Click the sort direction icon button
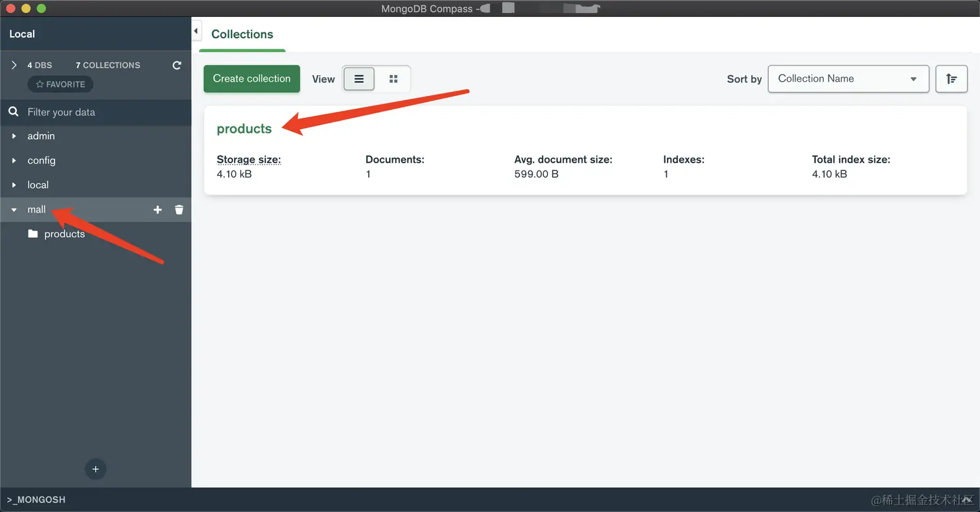The height and width of the screenshot is (512, 980). coord(951,79)
